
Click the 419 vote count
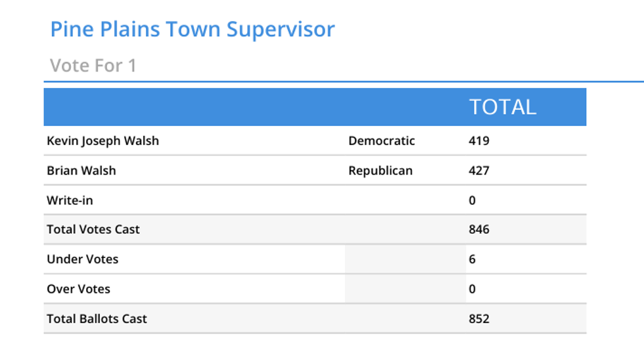point(479,141)
